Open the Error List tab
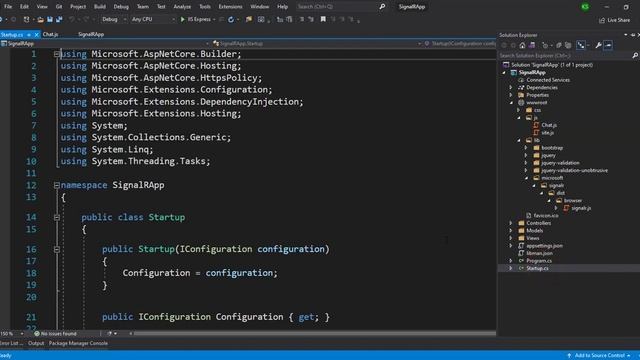The width and height of the screenshot is (640, 360). tap(11, 344)
